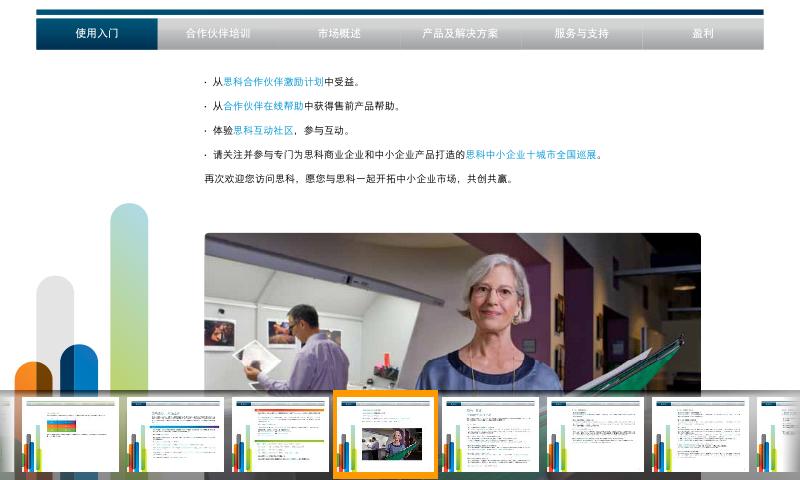
Task: Open the thumbnail right after the highlighted one
Action: pyautogui.click(x=490, y=435)
